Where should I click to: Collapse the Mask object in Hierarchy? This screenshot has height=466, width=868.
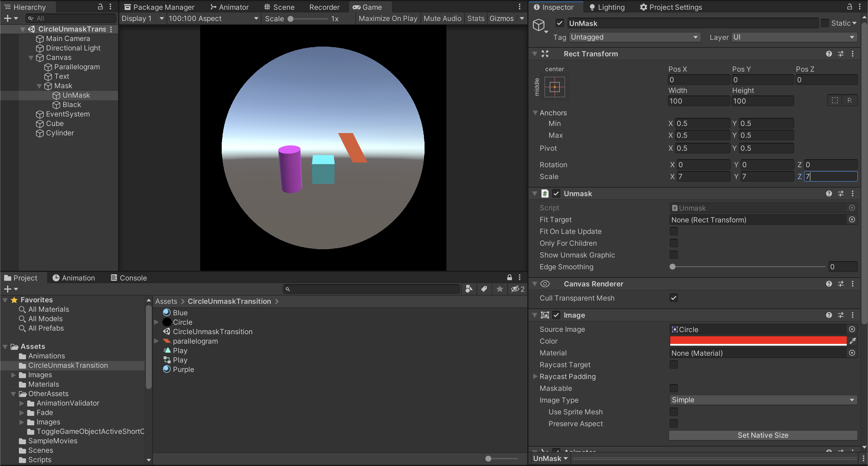39,86
